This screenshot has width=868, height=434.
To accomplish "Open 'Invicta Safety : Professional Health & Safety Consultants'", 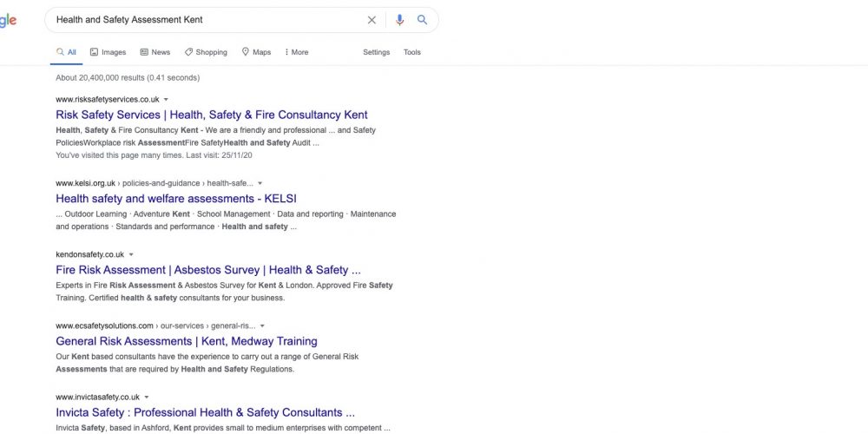I will 206,412.
